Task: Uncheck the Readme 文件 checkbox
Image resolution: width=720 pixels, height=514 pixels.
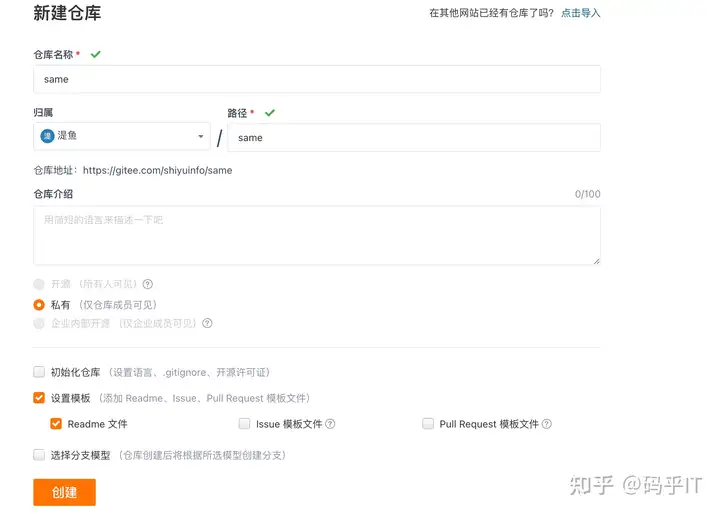Action: pyautogui.click(x=56, y=424)
